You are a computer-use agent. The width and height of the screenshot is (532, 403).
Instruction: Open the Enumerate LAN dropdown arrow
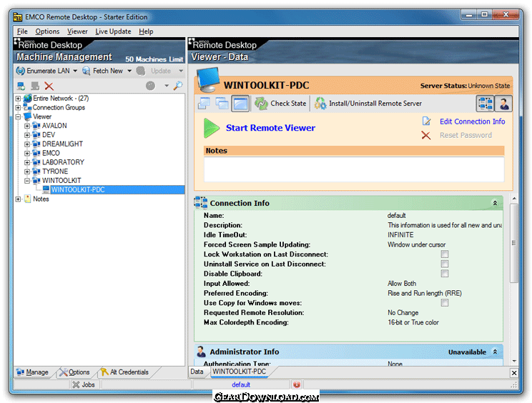point(75,71)
